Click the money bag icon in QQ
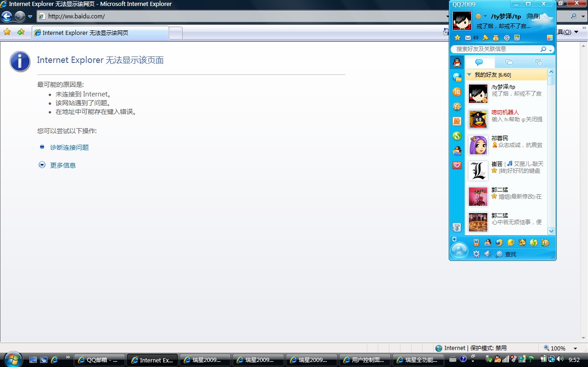The image size is (588, 367). click(496, 38)
